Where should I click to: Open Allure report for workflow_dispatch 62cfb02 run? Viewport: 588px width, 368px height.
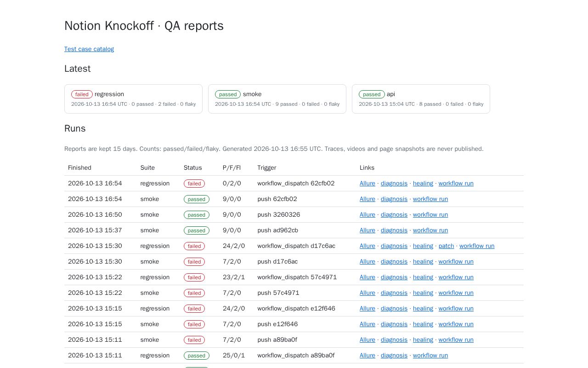[367, 184]
